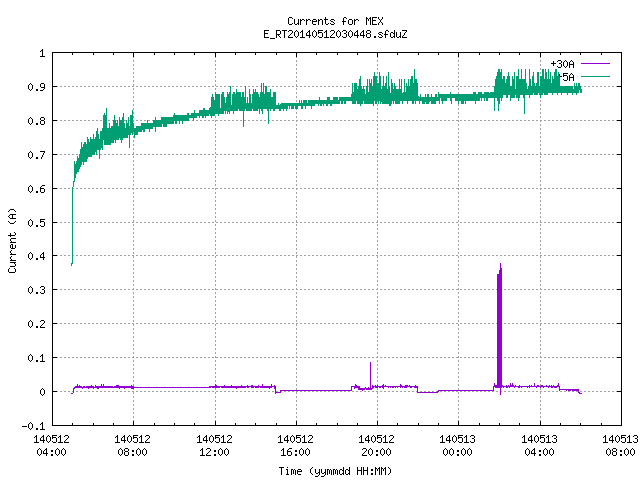Click y-axis tick label 0.3
This screenshot has height=480, width=640.
point(36,290)
